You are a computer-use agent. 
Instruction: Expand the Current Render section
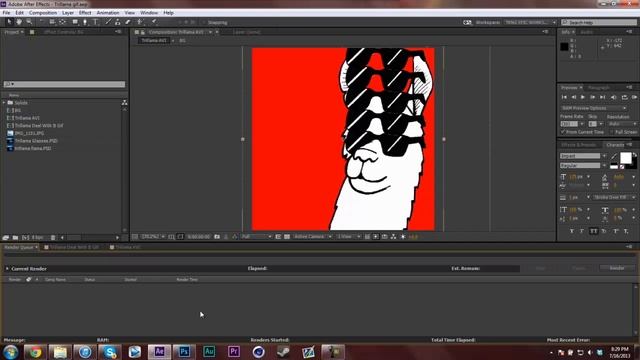click(x=7, y=269)
